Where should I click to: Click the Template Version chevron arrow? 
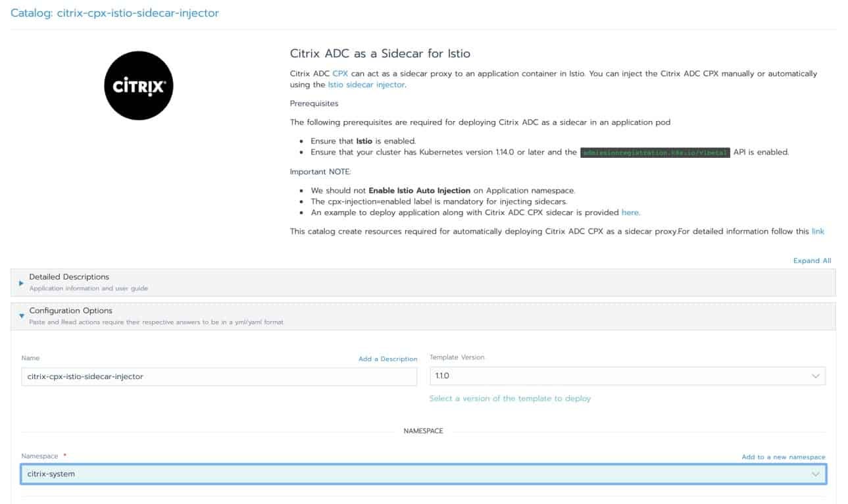point(816,376)
